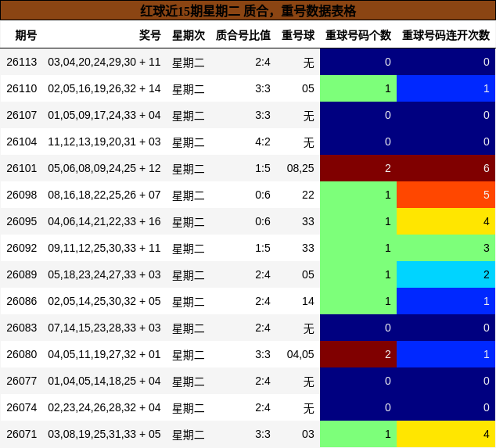Click the 重球号码个数 column header

coord(358,35)
